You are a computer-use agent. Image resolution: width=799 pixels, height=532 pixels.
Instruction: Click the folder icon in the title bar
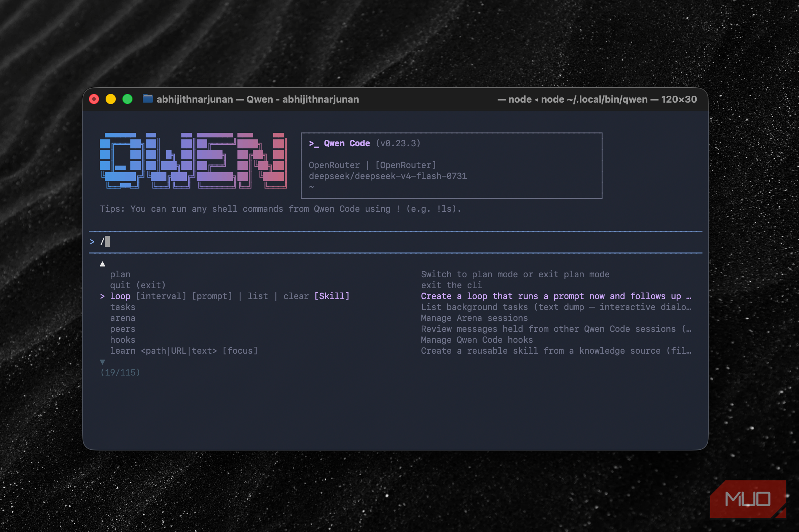click(x=147, y=99)
